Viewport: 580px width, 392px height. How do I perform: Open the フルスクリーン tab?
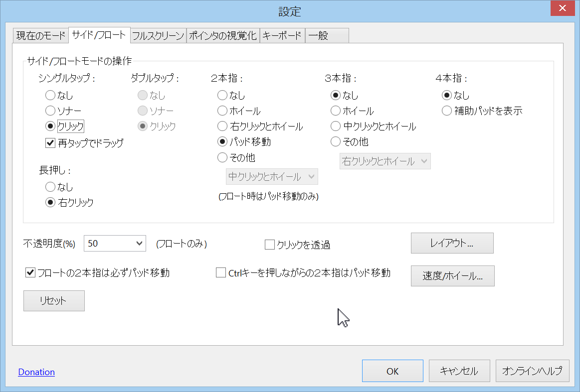(x=158, y=36)
